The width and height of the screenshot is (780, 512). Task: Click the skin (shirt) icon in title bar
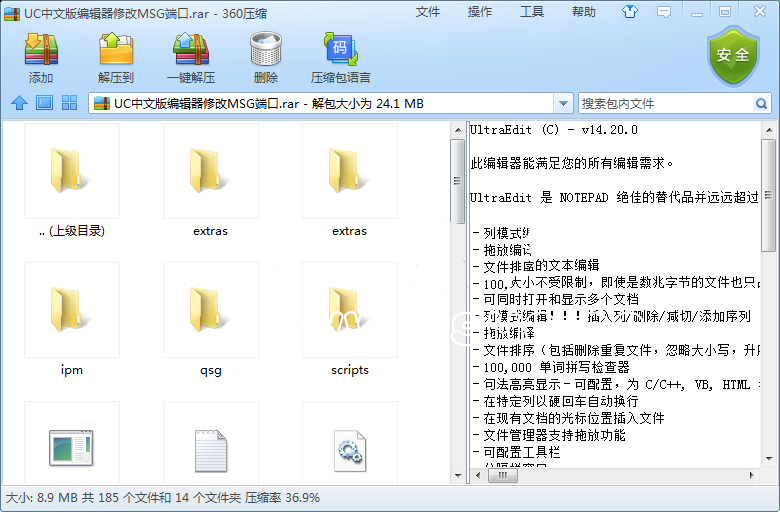630,12
